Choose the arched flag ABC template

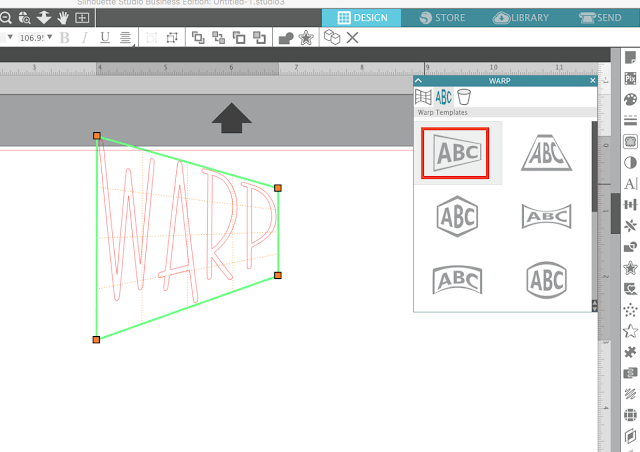(457, 280)
